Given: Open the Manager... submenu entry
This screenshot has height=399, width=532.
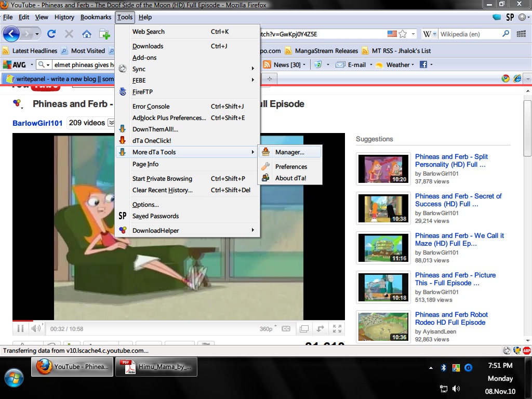Looking at the screenshot, I should click(290, 152).
